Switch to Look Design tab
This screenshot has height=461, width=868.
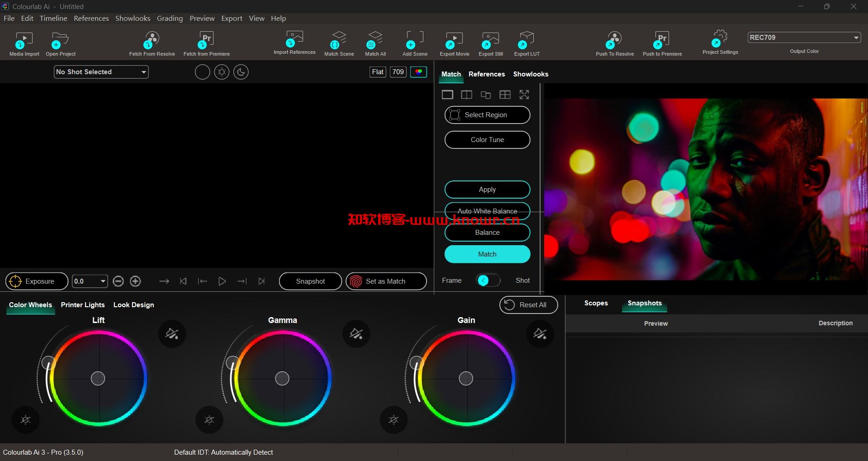[x=133, y=305]
